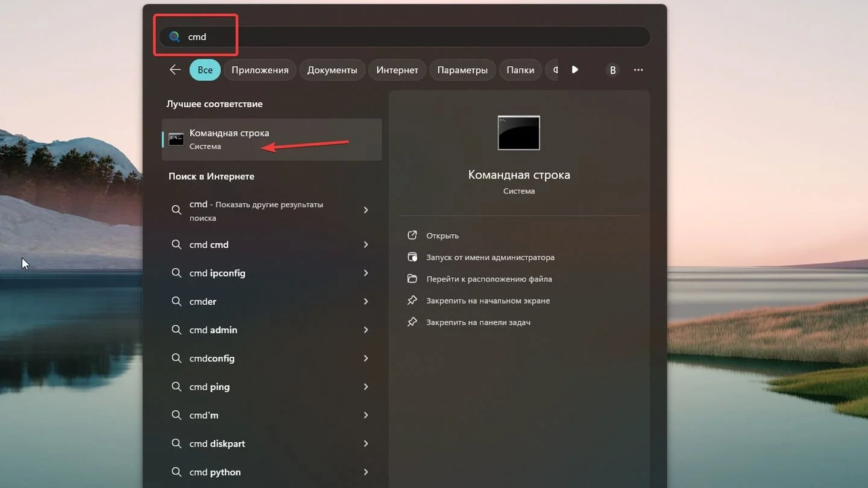Image resolution: width=868 pixels, height=488 pixels.
Task: Show more filter tabs with play arrow
Action: [575, 70]
